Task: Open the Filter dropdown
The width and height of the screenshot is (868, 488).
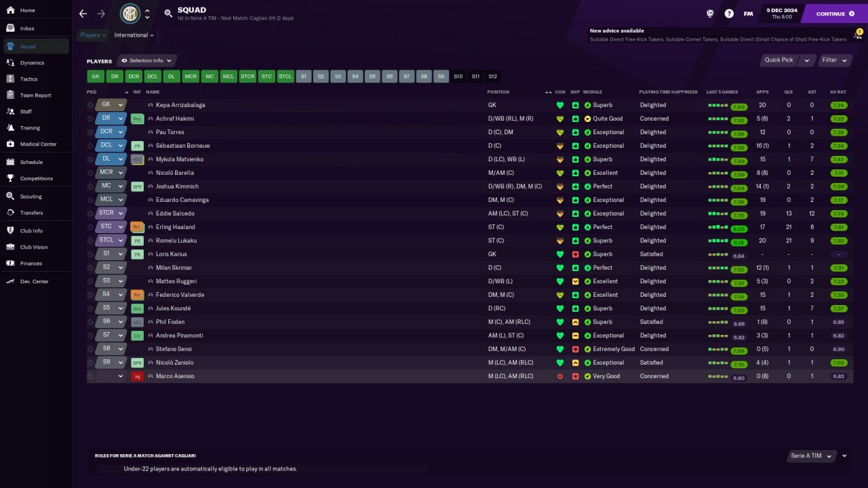Action: [x=835, y=60]
